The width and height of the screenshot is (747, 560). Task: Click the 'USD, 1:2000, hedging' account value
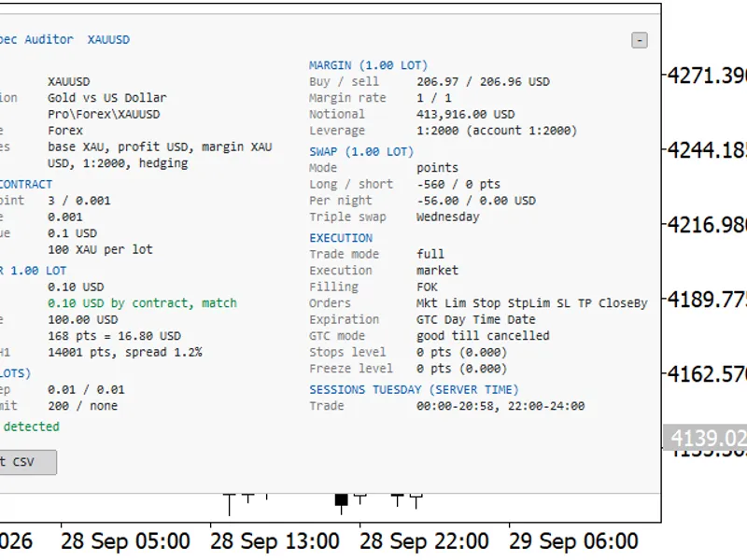click(118, 163)
